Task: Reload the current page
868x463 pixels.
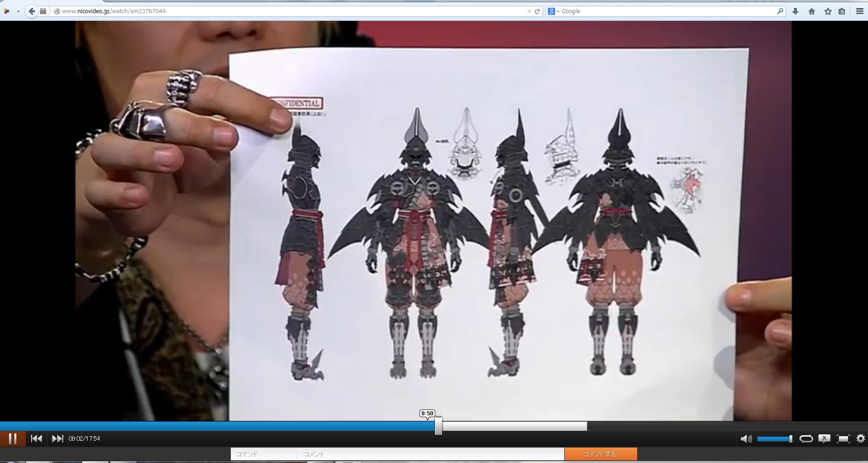Action: (x=537, y=11)
